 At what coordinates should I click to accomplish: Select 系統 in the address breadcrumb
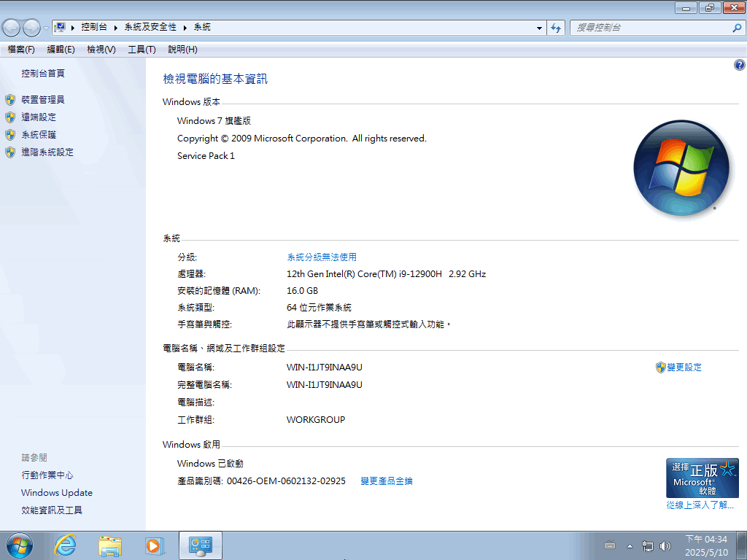[202, 27]
